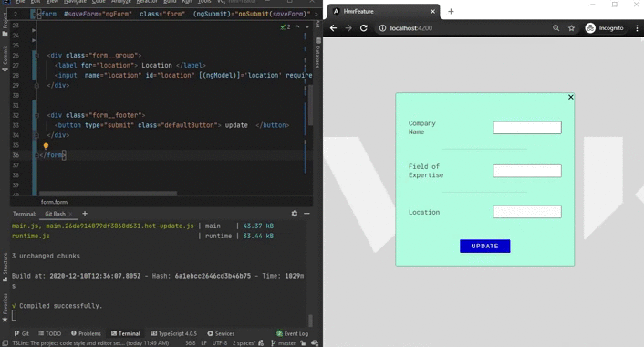
Task: Hide the terminal panel with minus icon
Action: [306, 214]
